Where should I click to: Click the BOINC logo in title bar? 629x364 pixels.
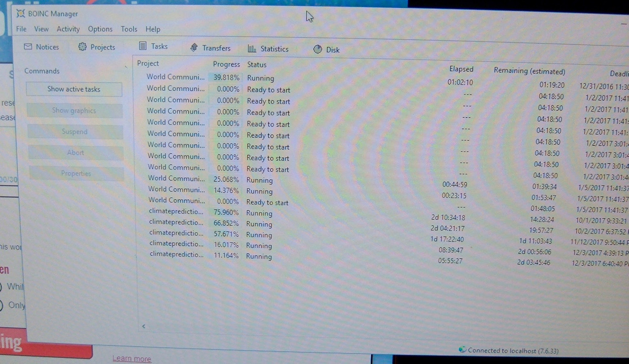click(x=20, y=13)
